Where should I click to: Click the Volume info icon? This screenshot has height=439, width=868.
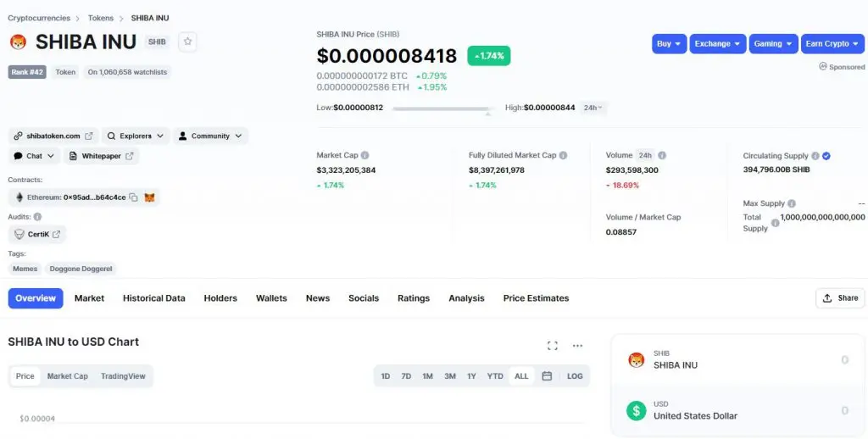pos(662,156)
